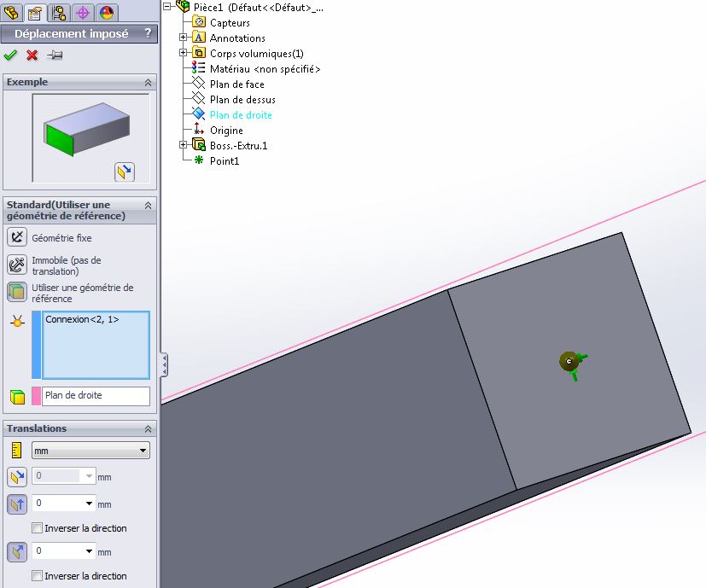This screenshot has height=588, width=706.
Task: Toggle the normal-to-plane translation button
Action: (17, 551)
